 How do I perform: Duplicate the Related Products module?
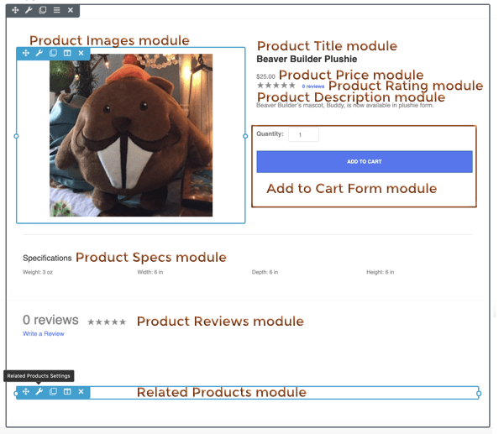(53, 392)
